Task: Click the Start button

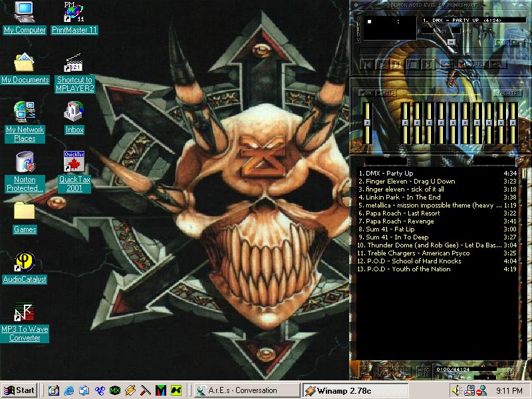Action: 19,390
